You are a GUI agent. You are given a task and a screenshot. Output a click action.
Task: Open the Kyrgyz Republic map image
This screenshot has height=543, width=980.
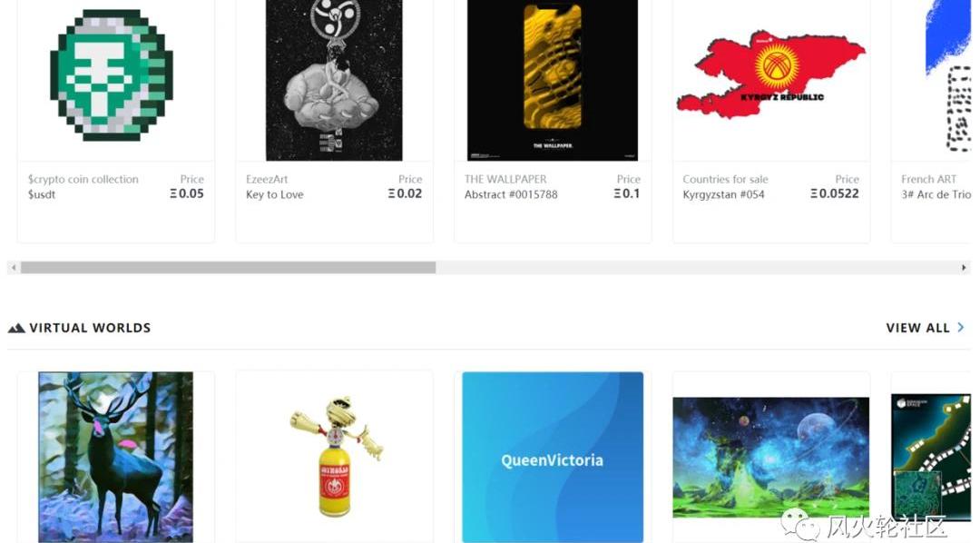[771, 75]
